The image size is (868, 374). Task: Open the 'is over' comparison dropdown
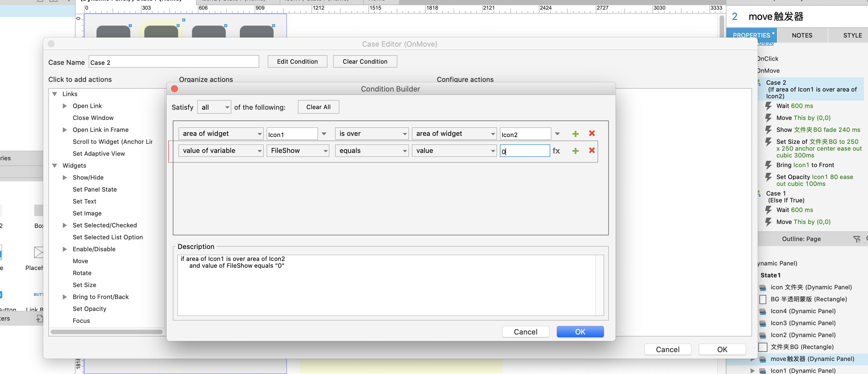pos(372,134)
